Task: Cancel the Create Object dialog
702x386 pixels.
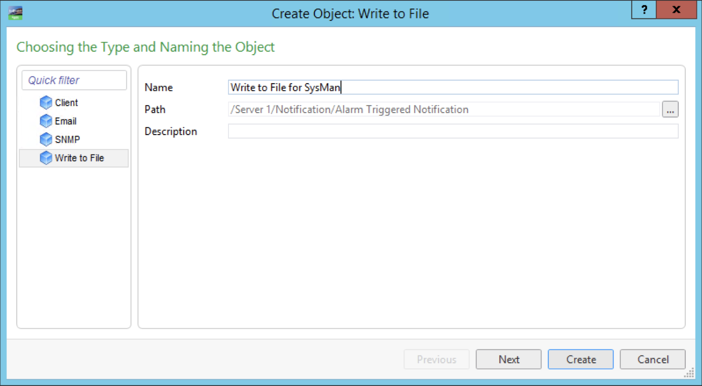Action: pyautogui.click(x=653, y=359)
